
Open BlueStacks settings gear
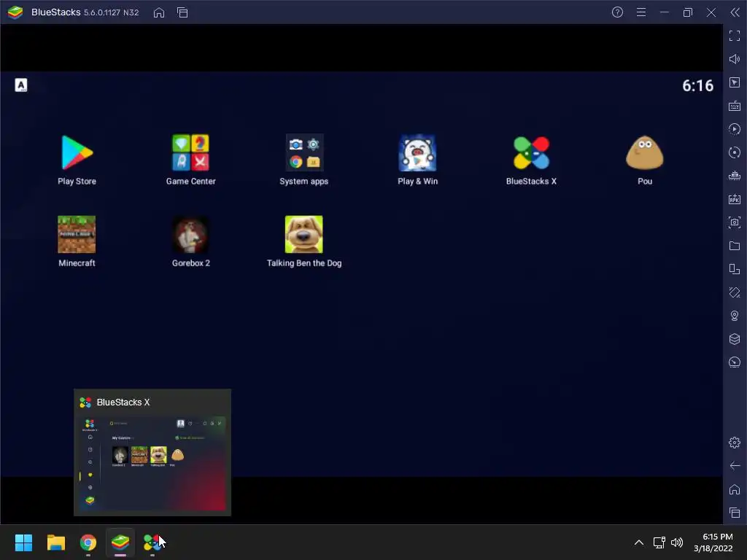coord(735,443)
